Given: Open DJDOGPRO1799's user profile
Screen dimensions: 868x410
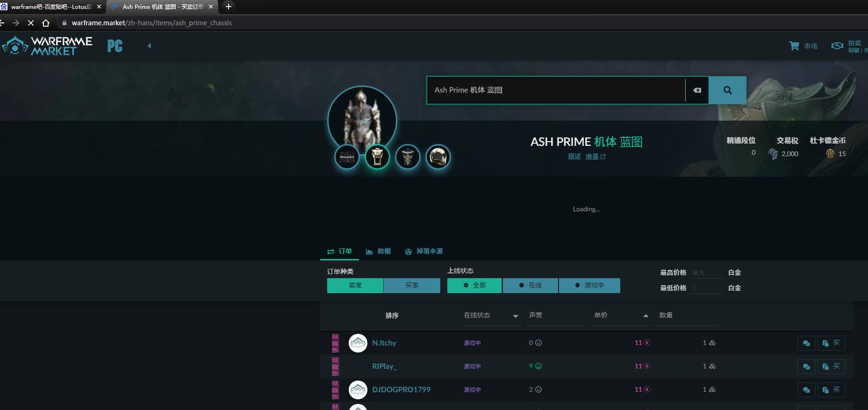Looking at the screenshot, I should tap(401, 389).
